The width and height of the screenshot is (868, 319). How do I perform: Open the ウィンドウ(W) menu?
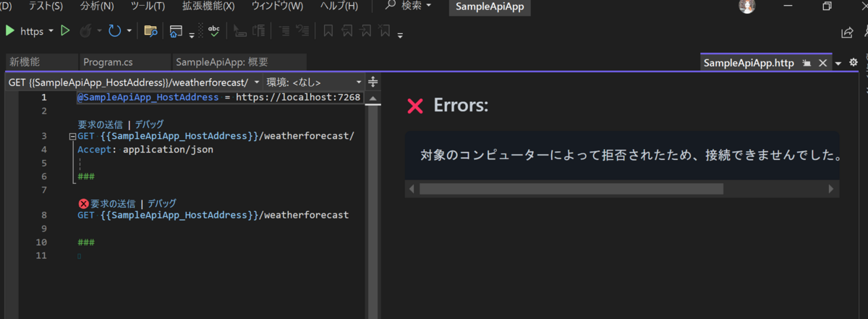click(277, 6)
